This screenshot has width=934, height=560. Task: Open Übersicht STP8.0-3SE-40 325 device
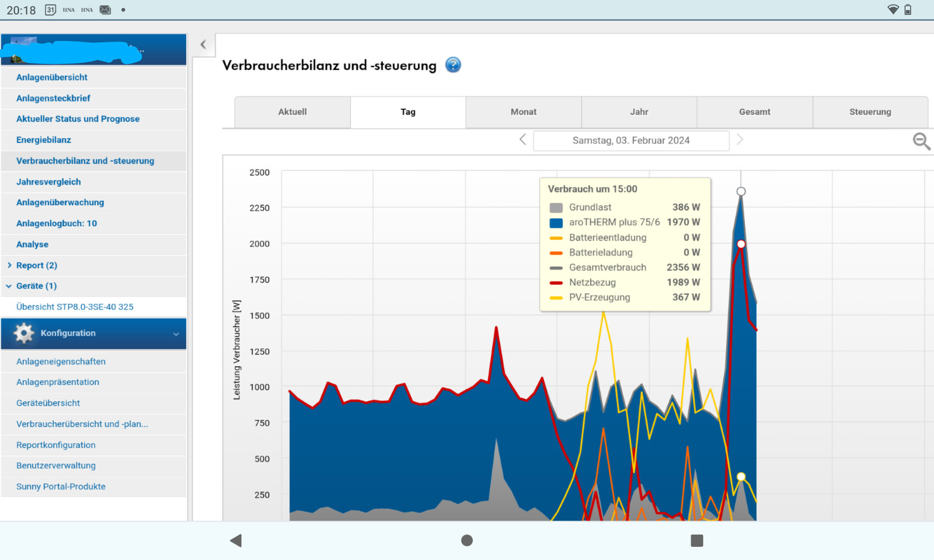(x=75, y=307)
